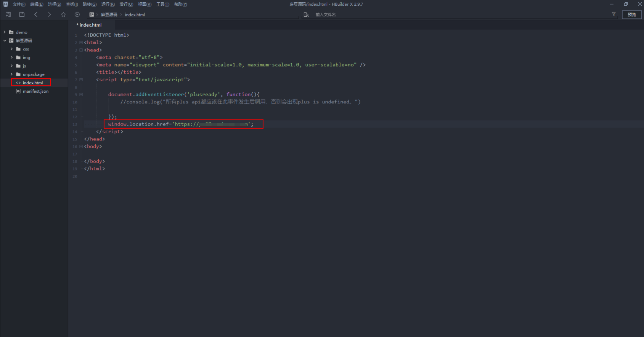The image size is (644, 337).
Task: Open the 运行(R) menu
Action: pos(108,4)
